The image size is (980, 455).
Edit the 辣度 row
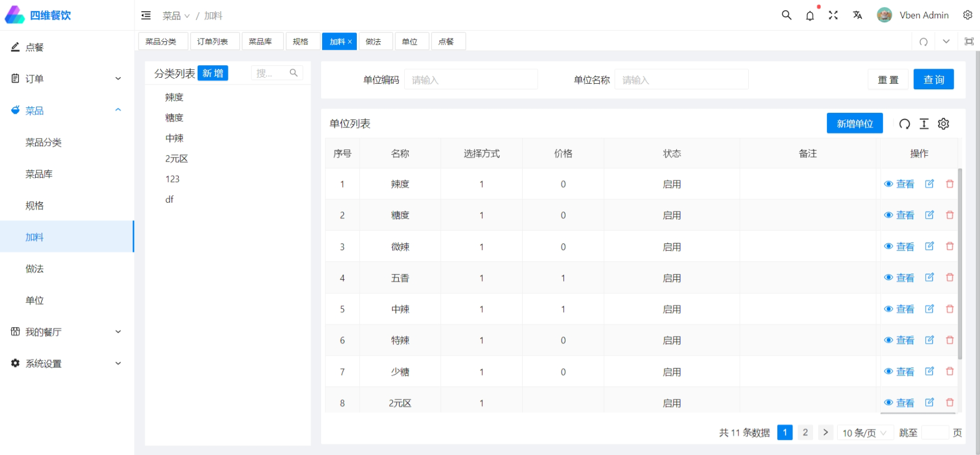(x=929, y=184)
